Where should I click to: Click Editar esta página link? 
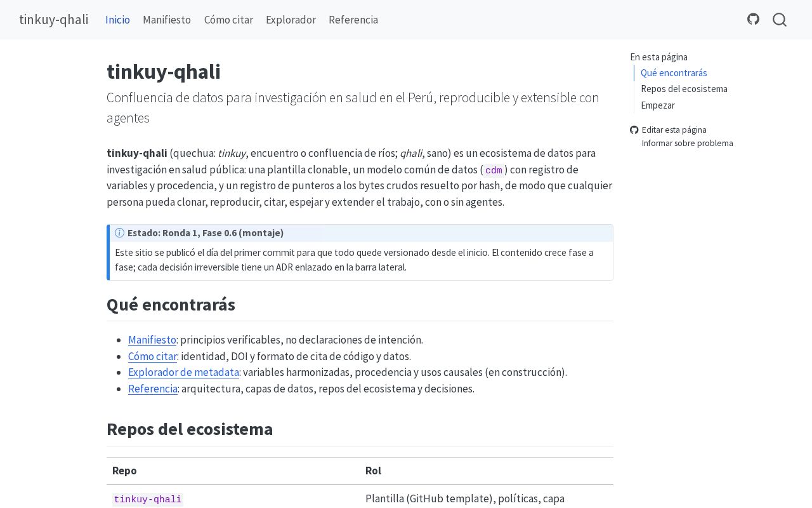click(x=674, y=130)
